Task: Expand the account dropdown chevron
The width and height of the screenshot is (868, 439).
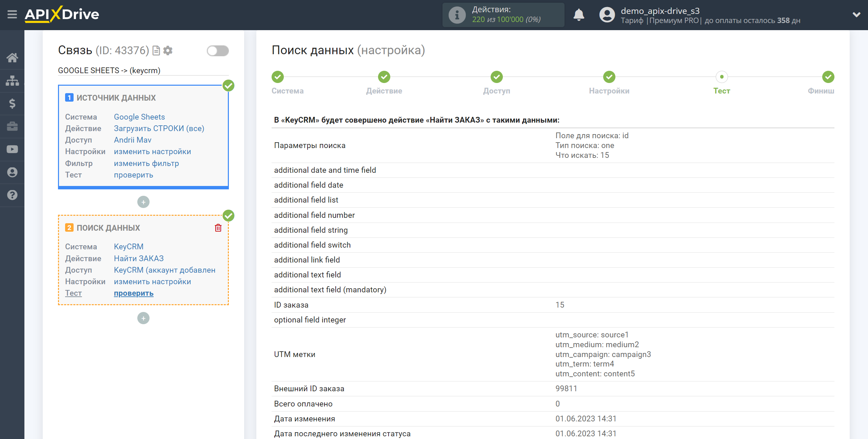Action: tap(856, 15)
